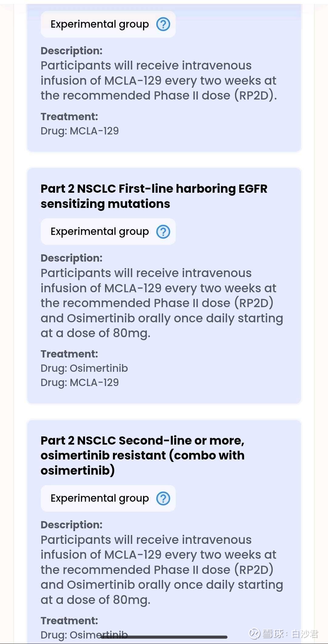The image size is (328, 644).
Task: Select Drug: MCLA-129 in the First-line card
Action: tap(80, 382)
